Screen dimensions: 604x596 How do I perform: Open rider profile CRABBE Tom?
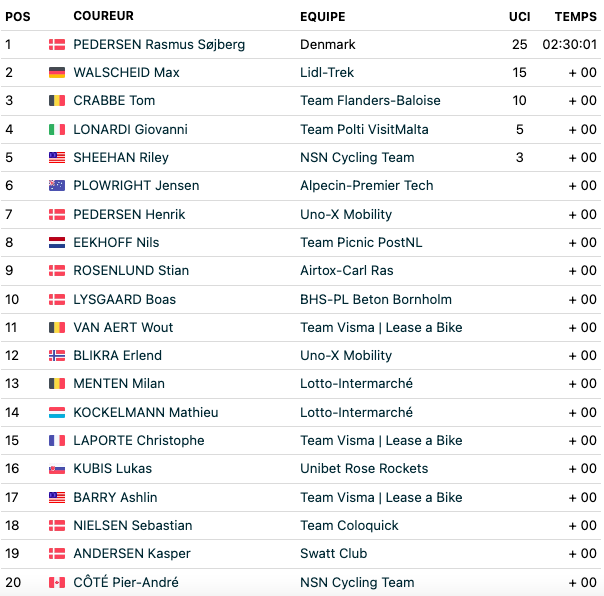point(114,101)
